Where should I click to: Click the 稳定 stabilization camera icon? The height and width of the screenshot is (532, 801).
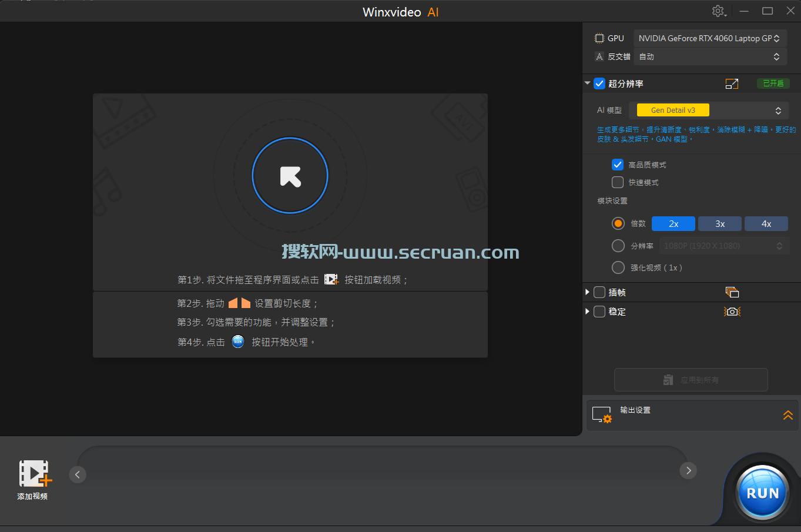[732, 312]
